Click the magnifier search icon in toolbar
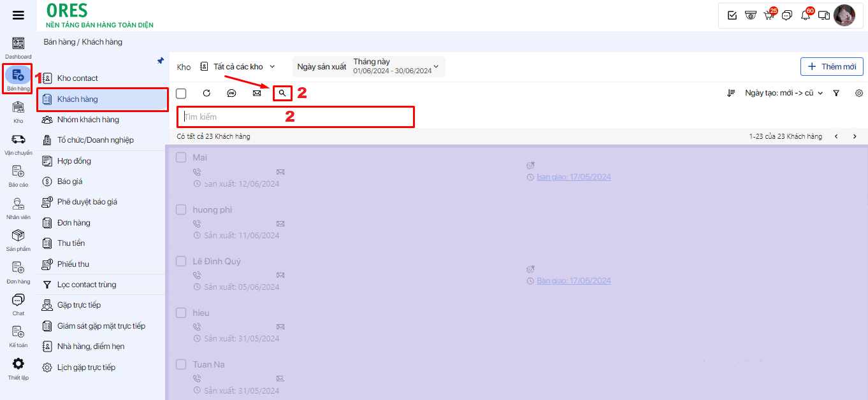Image resolution: width=868 pixels, height=400 pixels. click(x=282, y=93)
